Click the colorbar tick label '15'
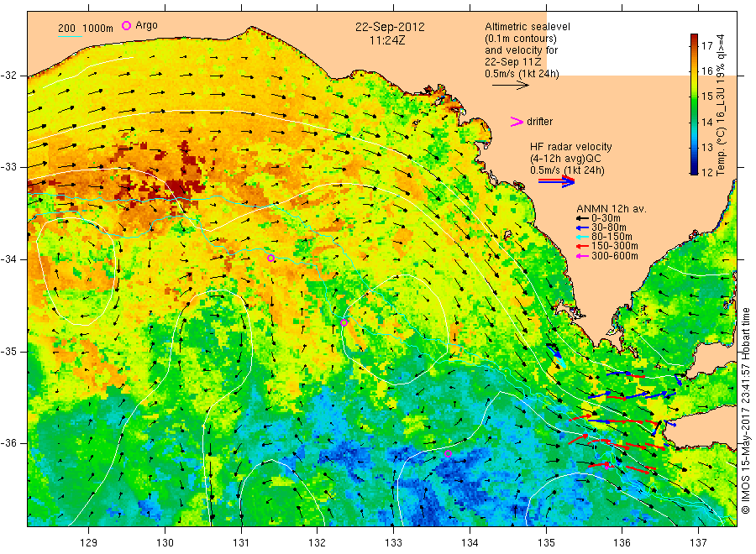This screenshot has height=554, width=756. 706,97
